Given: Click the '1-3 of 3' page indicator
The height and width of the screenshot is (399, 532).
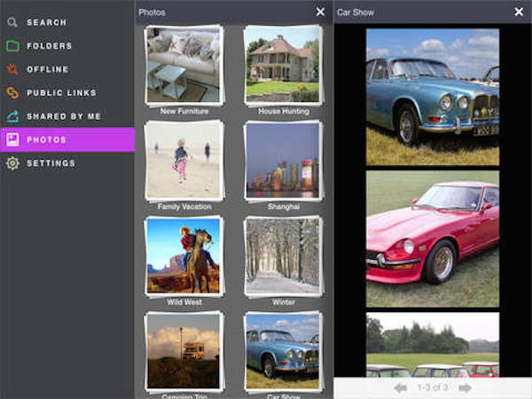Looking at the screenshot, I should click(x=433, y=387).
